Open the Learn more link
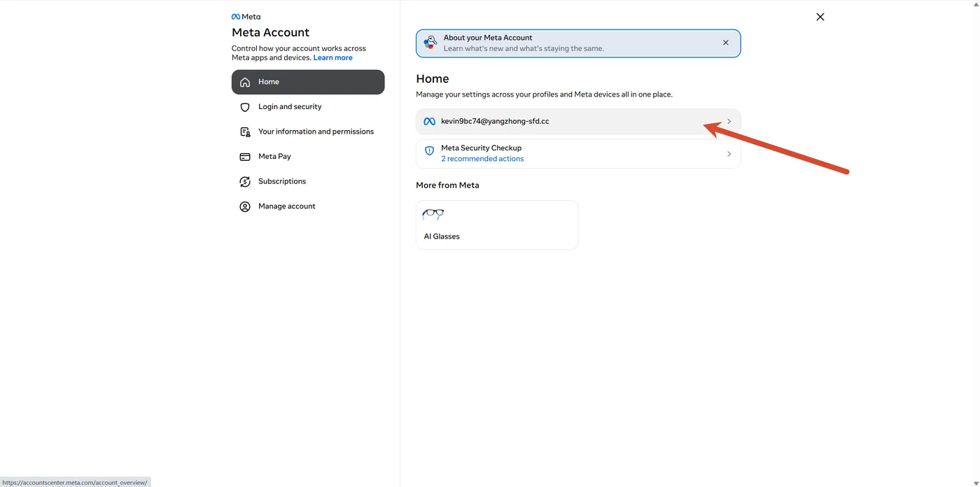The width and height of the screenshot is (980, 487). point(333,58)
